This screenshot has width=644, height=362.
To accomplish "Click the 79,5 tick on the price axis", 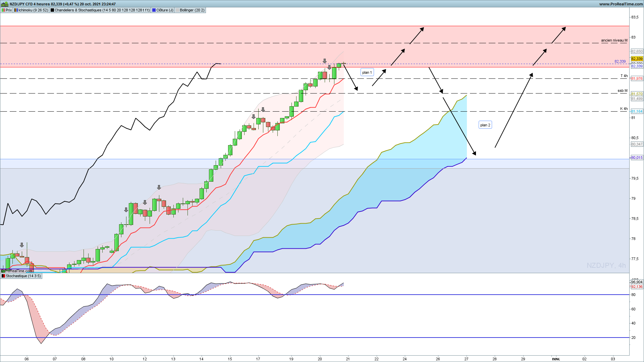I will pyautogui.click(x=635, y=178).
